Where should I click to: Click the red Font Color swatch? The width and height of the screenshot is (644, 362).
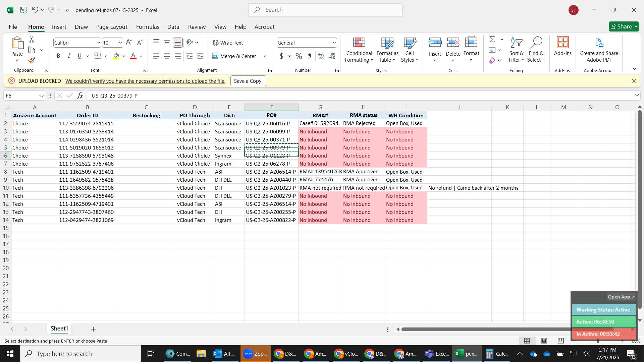(133, 56)
